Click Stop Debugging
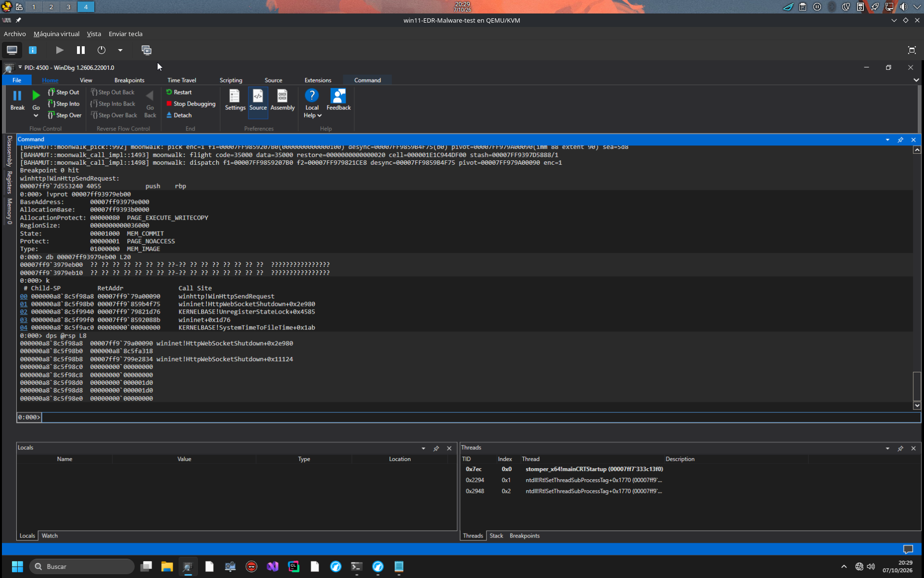Viewport: 924px width, 578px height. tap(191, 104)
